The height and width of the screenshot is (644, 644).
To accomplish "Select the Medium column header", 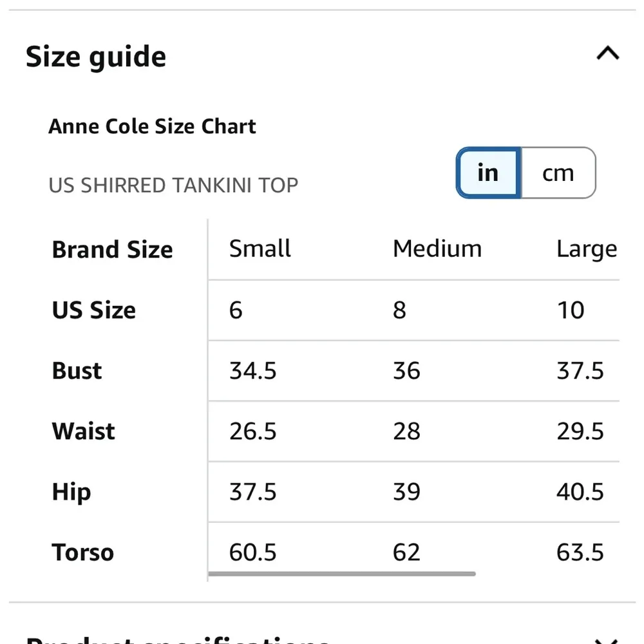I will (x=437, y=249).
